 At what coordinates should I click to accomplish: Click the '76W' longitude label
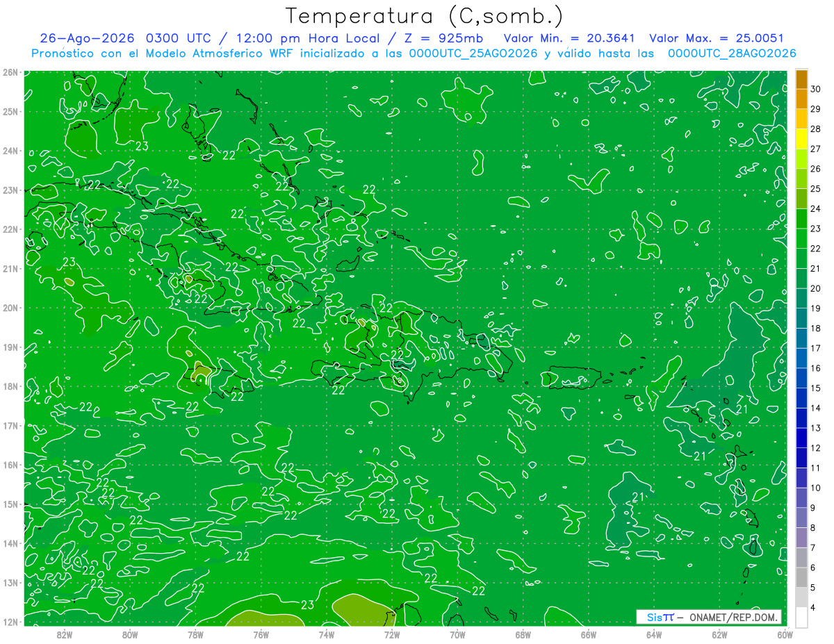click(x=261, y=634)
